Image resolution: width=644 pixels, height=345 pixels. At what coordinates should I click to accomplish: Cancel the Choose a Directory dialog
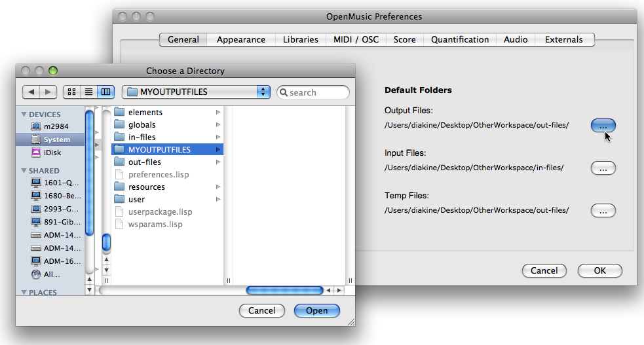pos(262,310)
